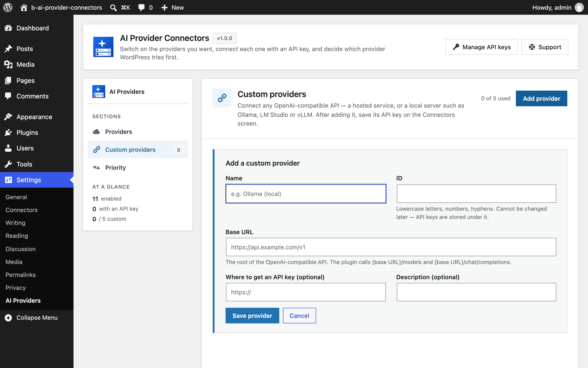Viewport: 588px width, 368px height.
Task: Click the Collapse Menu arrow icon
Action: point(8,318)
